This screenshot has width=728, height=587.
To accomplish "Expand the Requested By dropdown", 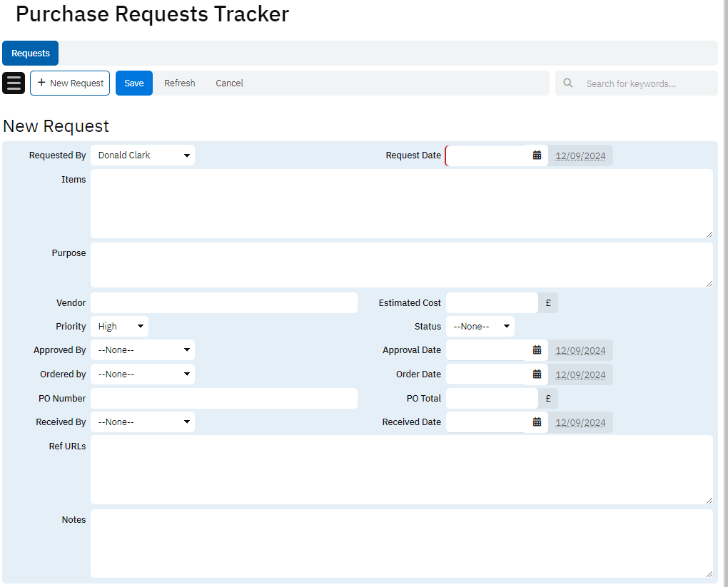I will [143, 155].
